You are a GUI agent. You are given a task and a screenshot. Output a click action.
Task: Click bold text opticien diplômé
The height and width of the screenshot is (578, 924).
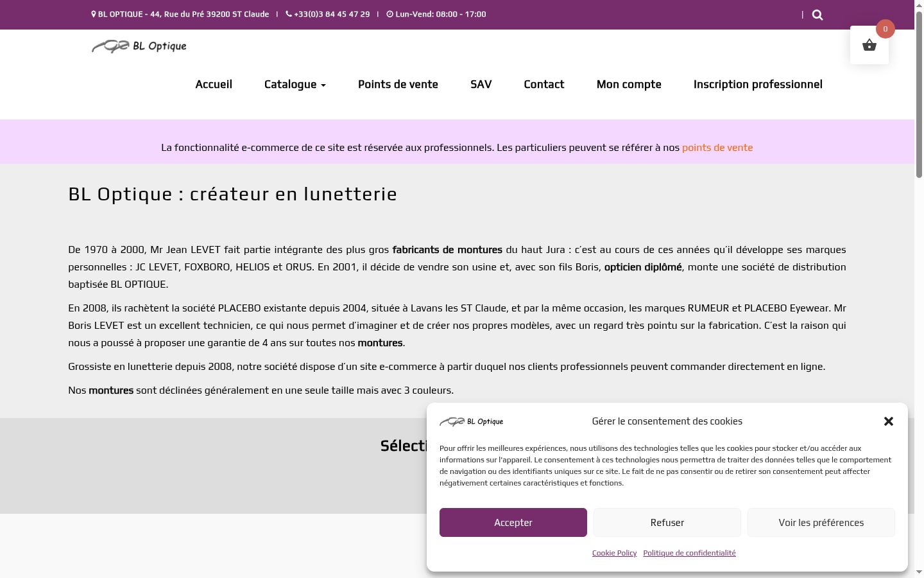tap(643, 267)
